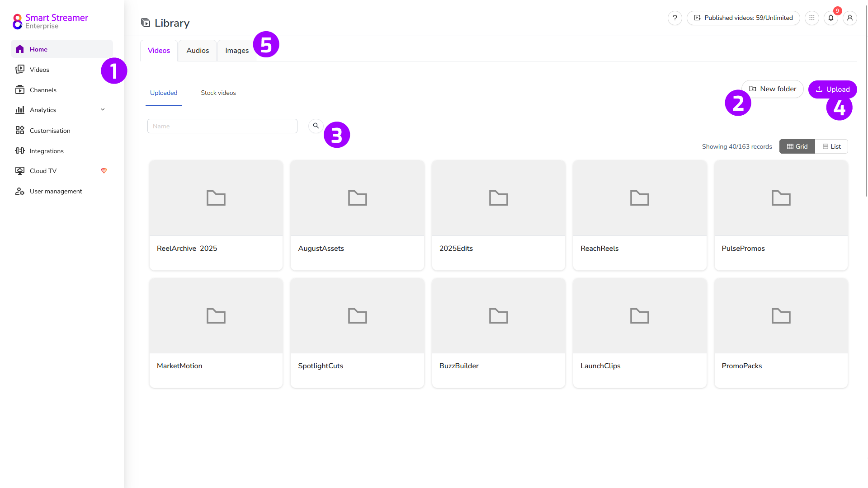Switch to List view

click(831, 146)
